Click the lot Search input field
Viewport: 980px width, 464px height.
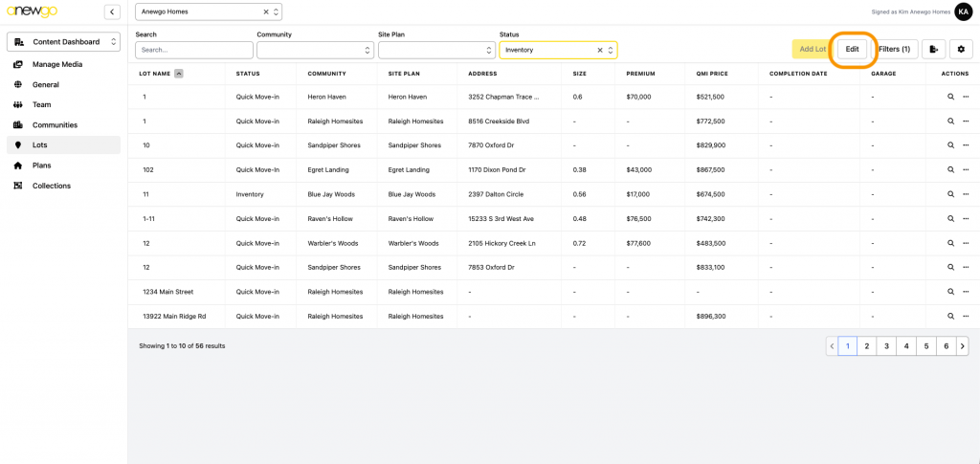point(193,50)
